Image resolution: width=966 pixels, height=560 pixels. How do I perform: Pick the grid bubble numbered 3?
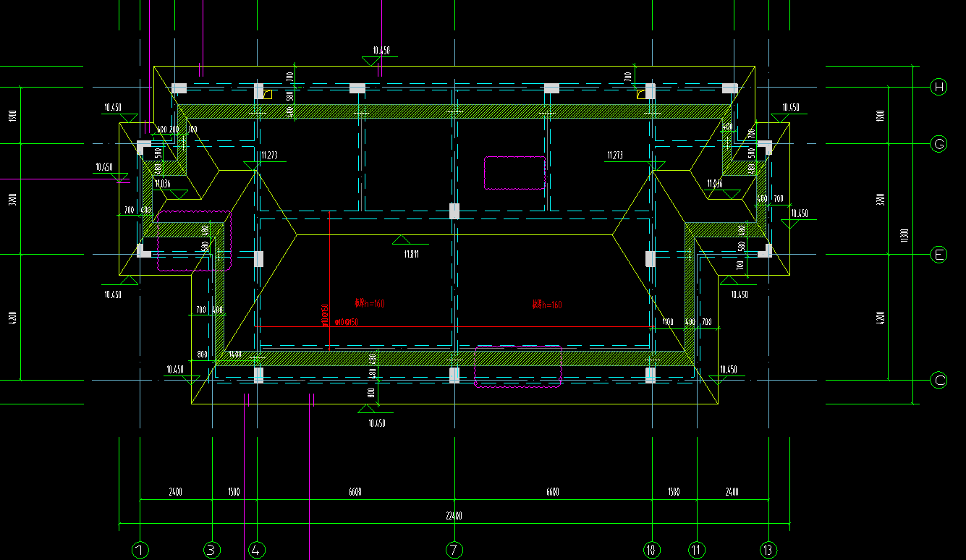pos(211,550)
